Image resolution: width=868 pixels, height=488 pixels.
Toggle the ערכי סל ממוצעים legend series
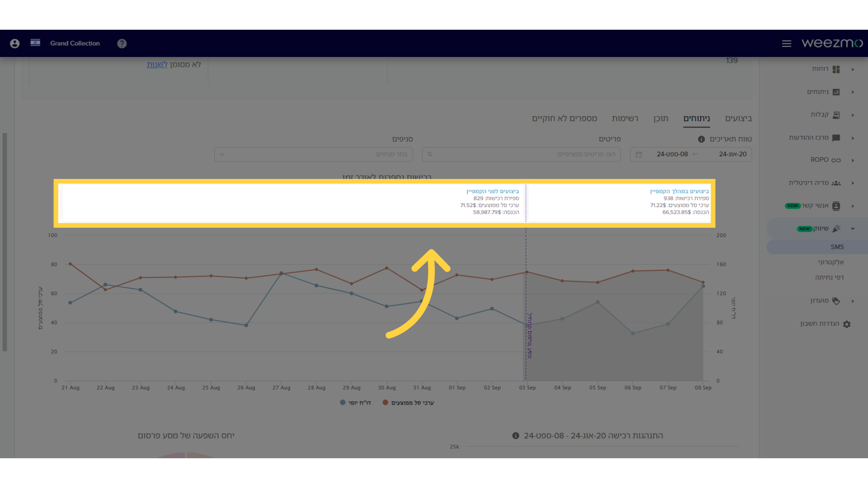408,403
